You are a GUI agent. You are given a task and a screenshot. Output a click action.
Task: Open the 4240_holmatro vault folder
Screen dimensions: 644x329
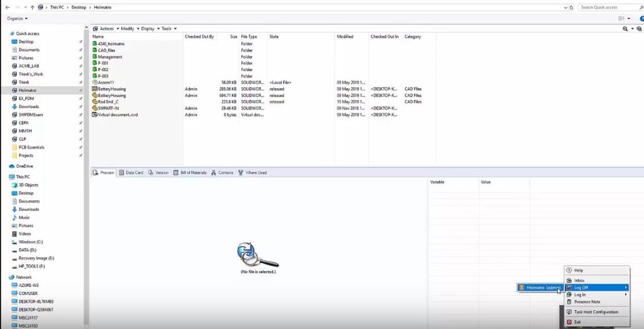click(x=108, y=43)
